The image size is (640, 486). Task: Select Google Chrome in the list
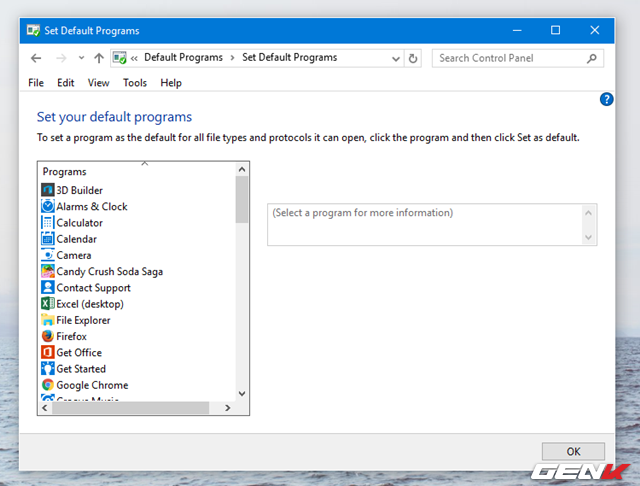(x=92, y=385)
